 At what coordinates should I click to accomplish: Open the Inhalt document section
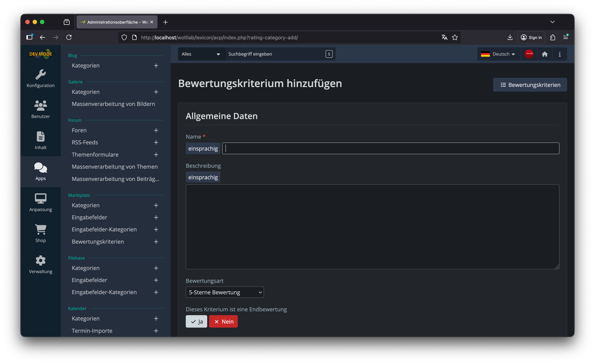41,141
